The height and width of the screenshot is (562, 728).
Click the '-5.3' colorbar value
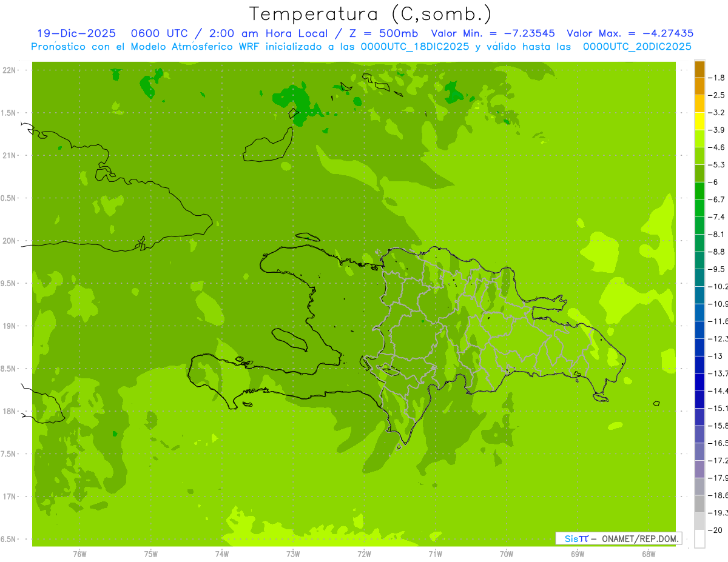pyautogui.click(x=718, y=165)
